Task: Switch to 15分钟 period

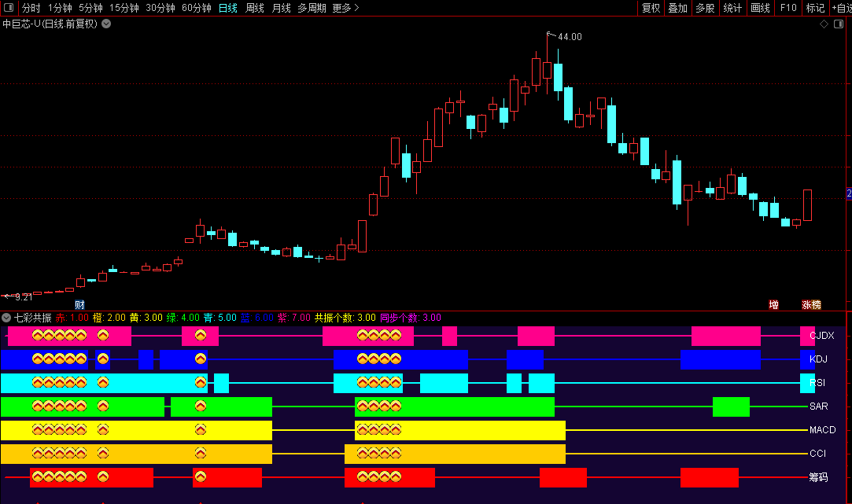Action: pos(124,8)
